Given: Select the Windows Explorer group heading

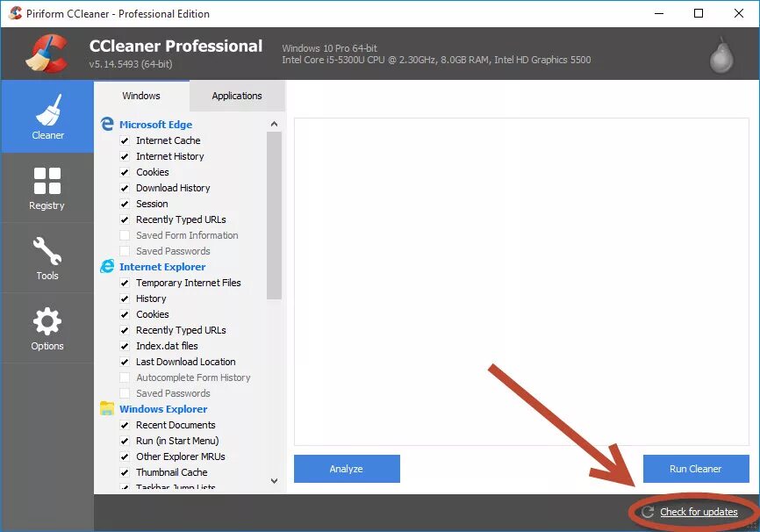Looking at the screenshot, I should [x=163, y=409].
